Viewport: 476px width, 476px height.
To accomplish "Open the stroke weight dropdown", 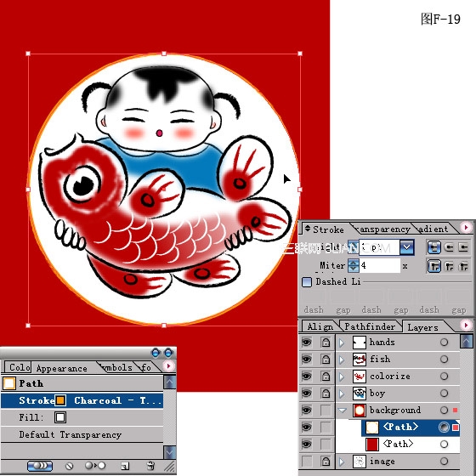I will click(407, 247).
